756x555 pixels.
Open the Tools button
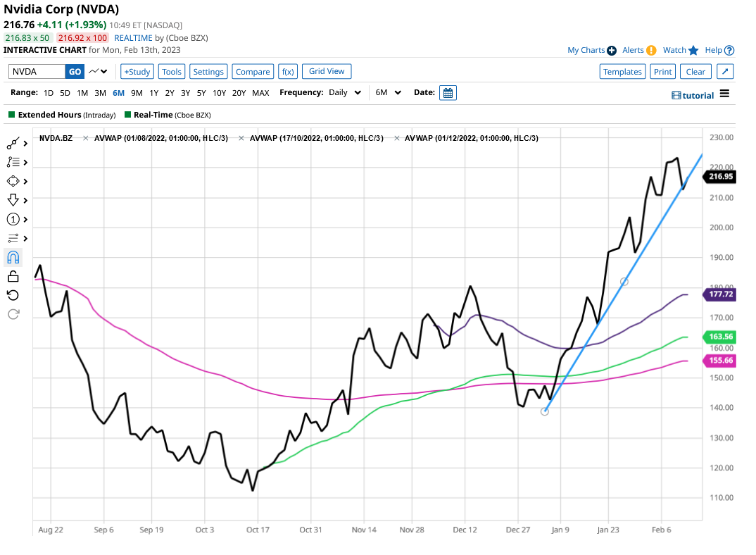click(172, 71)
